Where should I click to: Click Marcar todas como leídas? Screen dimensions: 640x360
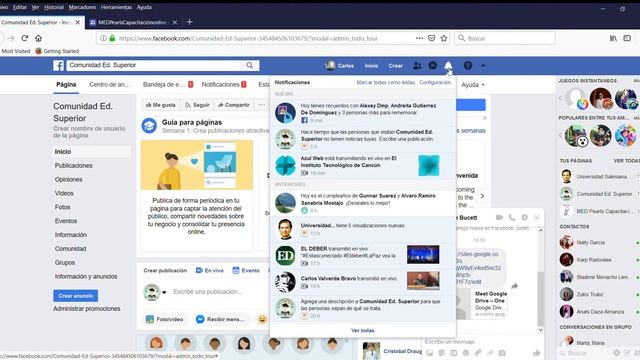(386, 82)
